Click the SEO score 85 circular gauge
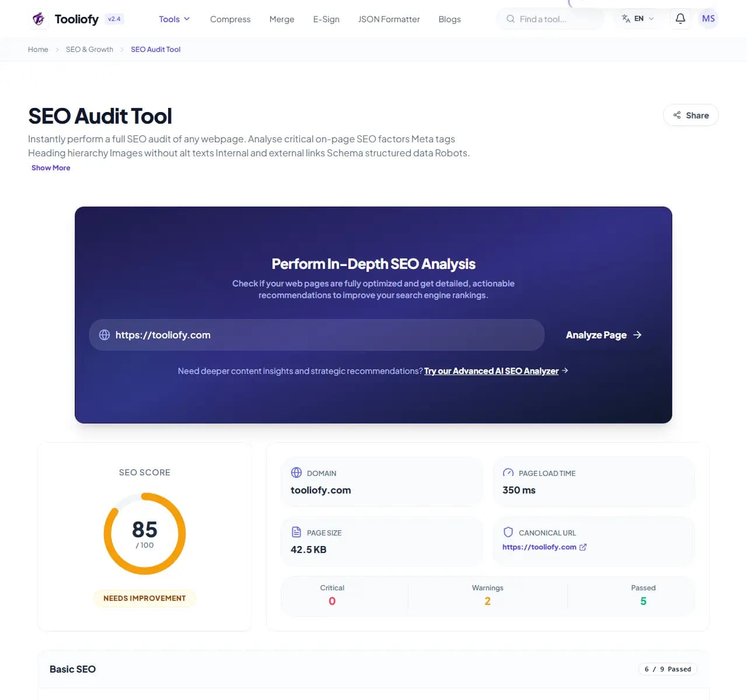 pyautogui.click(x=145, y=534)
